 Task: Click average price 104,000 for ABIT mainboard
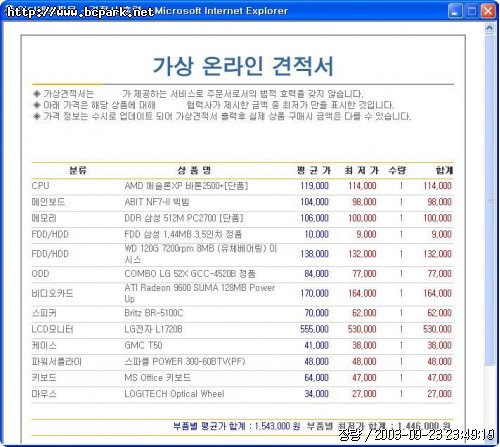point(314,202)
